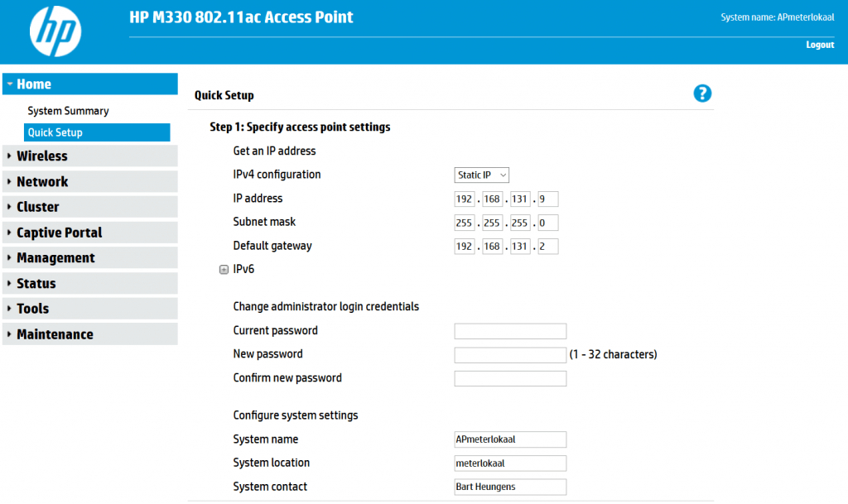The height and width of the screenshot is (504, 848).
Task: Log out using the Logout link
Action: click(820, 45)
